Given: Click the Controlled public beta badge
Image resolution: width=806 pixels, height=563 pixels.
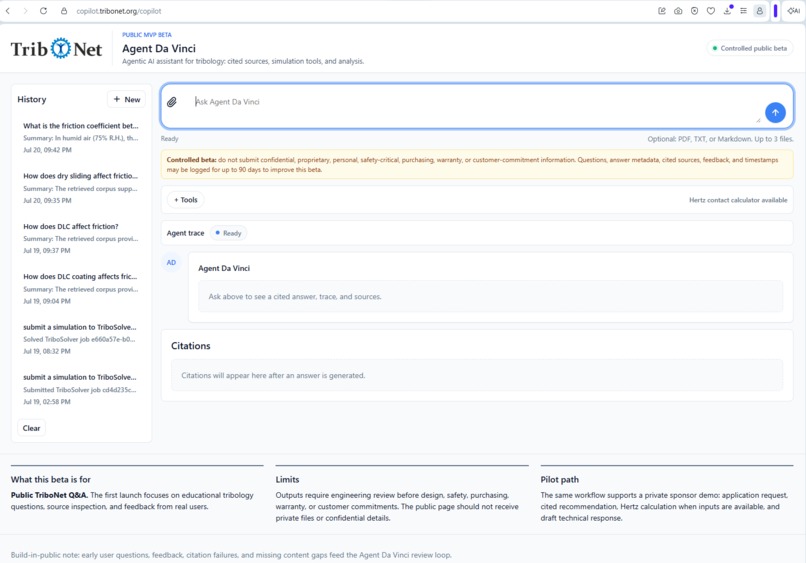Looking at the screenshot, I should [x=749, y=48].
